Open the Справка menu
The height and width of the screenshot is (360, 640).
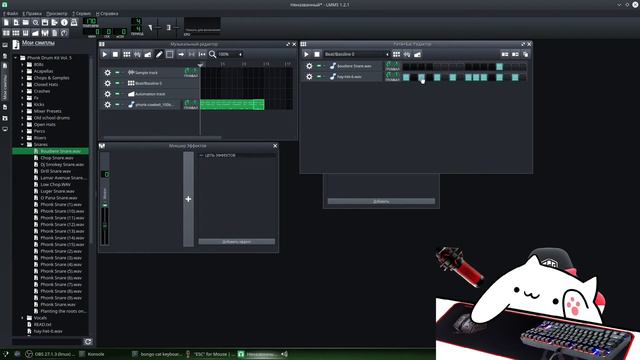(107, 13)
